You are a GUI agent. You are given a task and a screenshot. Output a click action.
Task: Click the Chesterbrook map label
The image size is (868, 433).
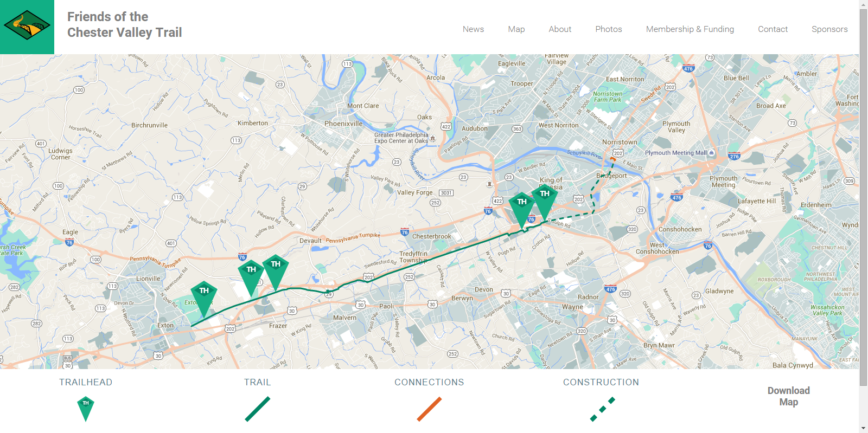click(x=432, y=236)
